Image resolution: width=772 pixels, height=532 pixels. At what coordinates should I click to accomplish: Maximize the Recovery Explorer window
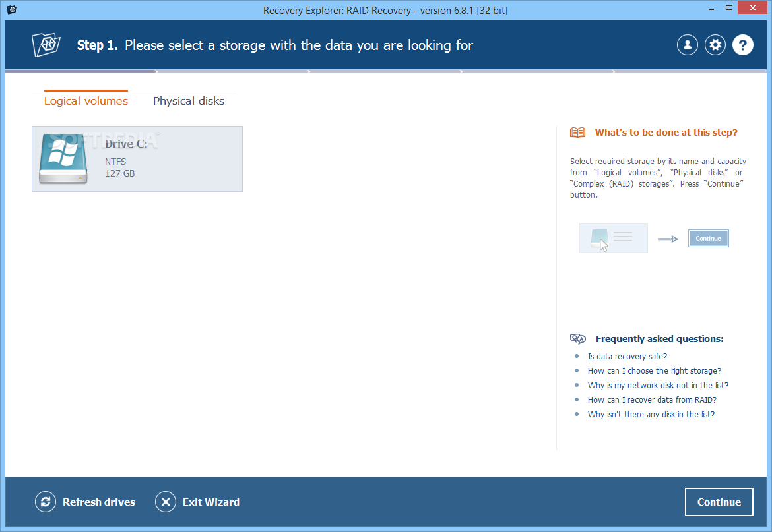pyautogui.click(x=729, y=8)
